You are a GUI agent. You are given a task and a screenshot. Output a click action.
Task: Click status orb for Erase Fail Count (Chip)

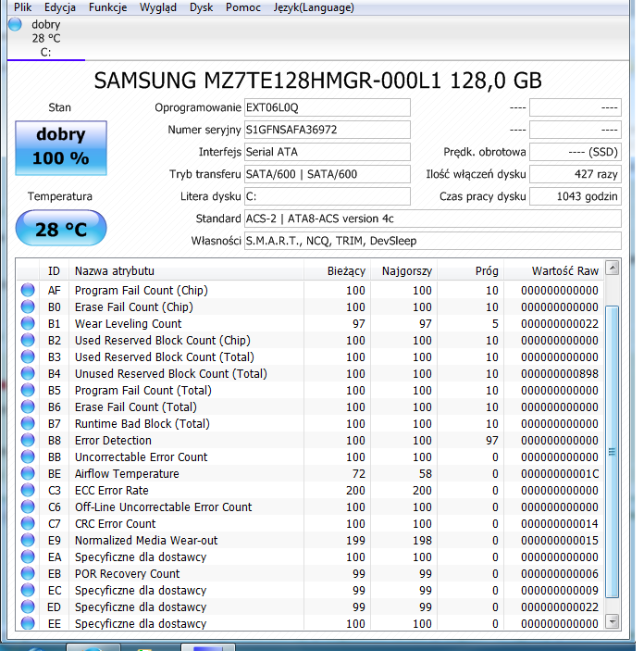click(x=28, y=306)
